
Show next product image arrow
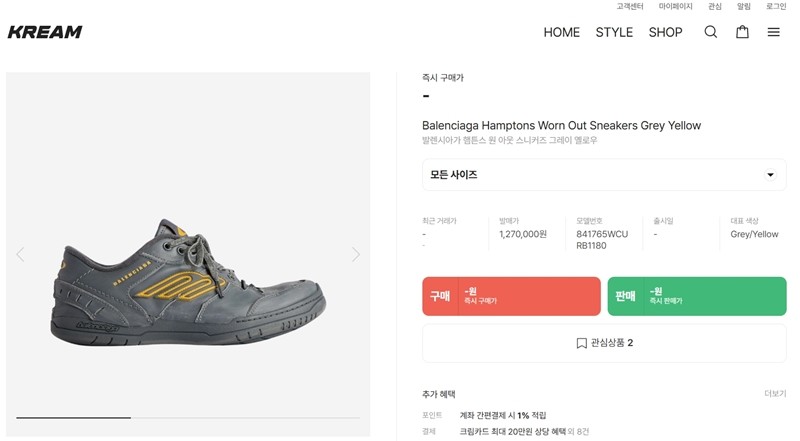click(x=356, y=254)
